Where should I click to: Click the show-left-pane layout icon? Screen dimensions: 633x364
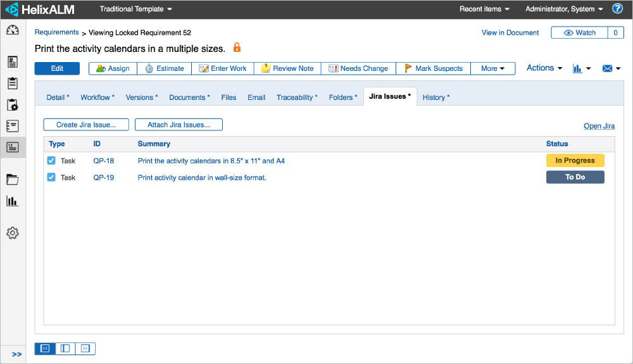[45, 348]
